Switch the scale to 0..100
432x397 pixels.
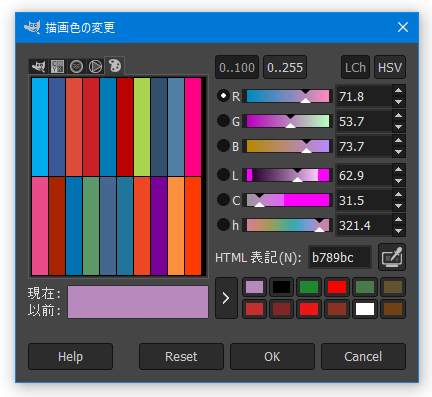coord(237,67)
